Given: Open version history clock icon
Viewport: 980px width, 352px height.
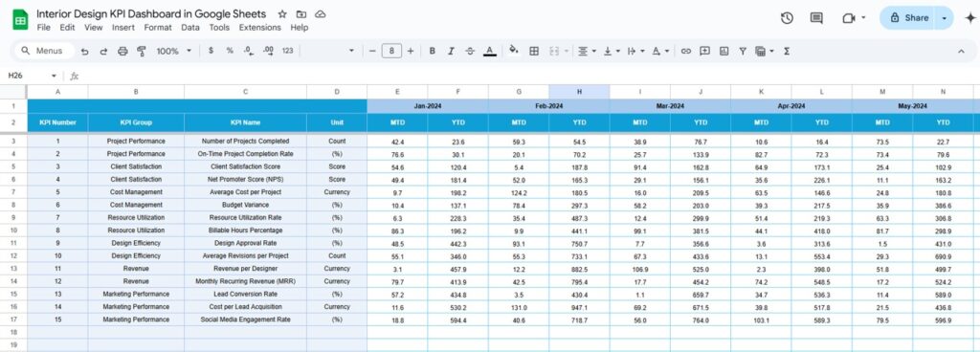Looking at the screenshot, I should [x=787, y=18].
